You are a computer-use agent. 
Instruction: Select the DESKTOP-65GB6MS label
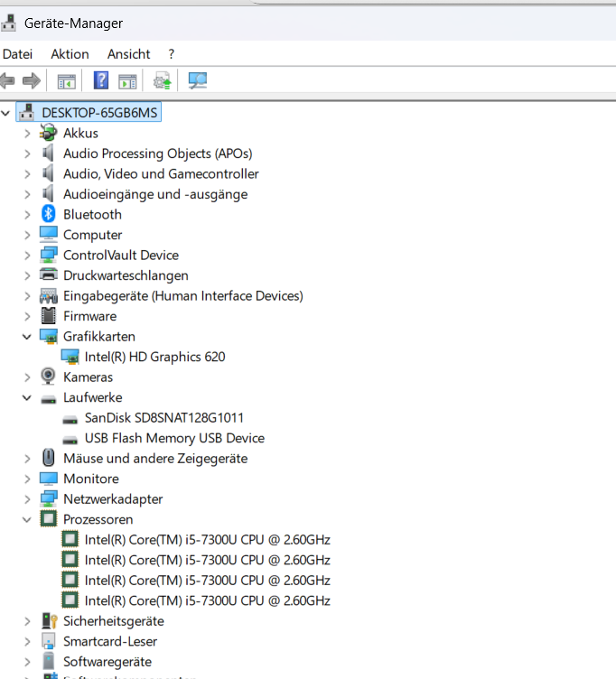pyautogui.click(x=99, y=113)
